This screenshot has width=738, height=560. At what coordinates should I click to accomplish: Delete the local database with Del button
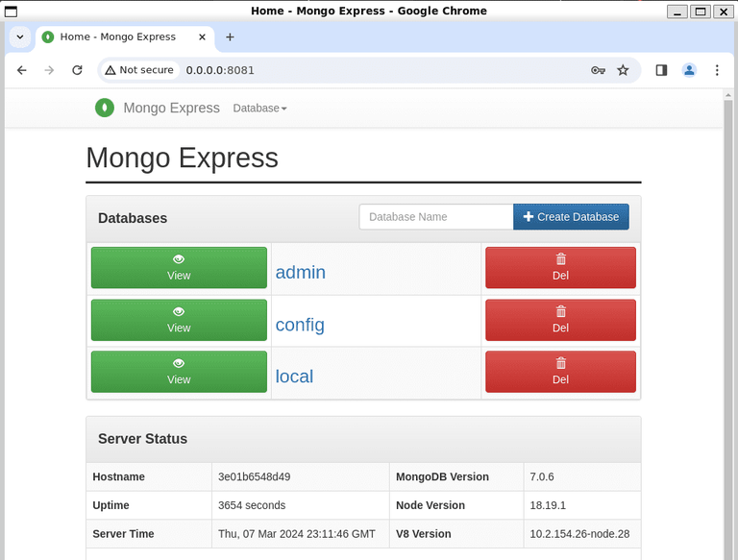tap(560, 372)
